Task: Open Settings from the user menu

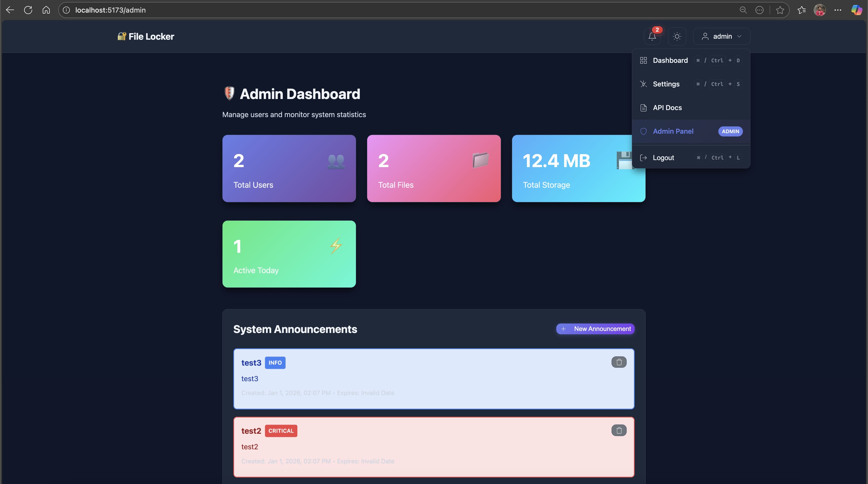Action: pos(691,84)
